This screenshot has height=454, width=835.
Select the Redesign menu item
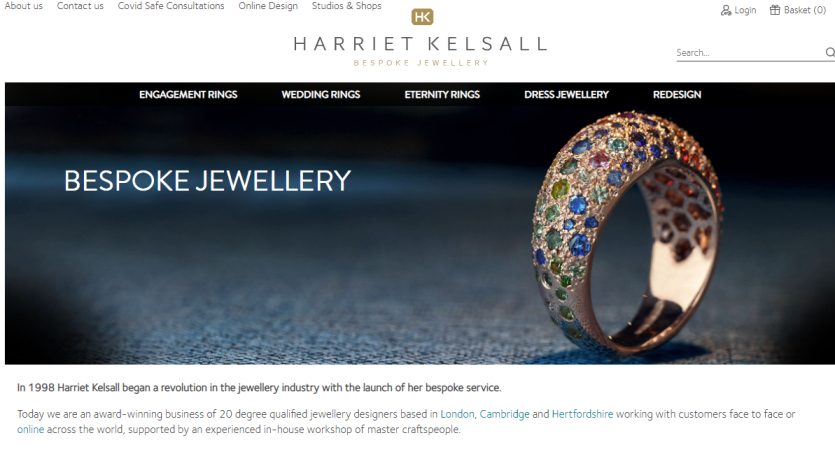pos(677,95)
